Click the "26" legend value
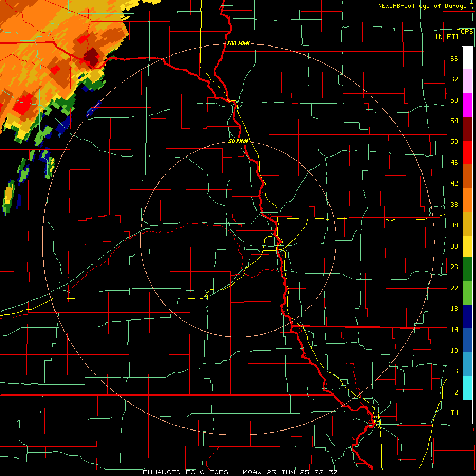 tap(454, 267)
